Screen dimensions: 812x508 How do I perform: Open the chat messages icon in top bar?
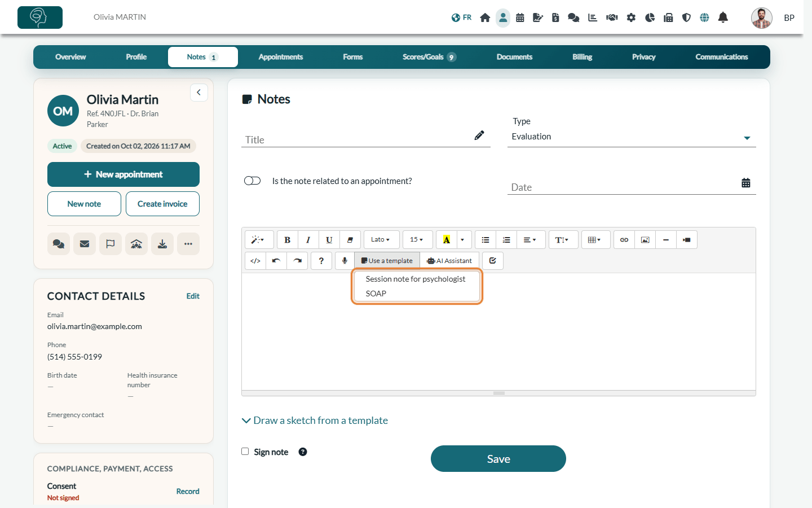pyautogui.click(x=573, y=17)
